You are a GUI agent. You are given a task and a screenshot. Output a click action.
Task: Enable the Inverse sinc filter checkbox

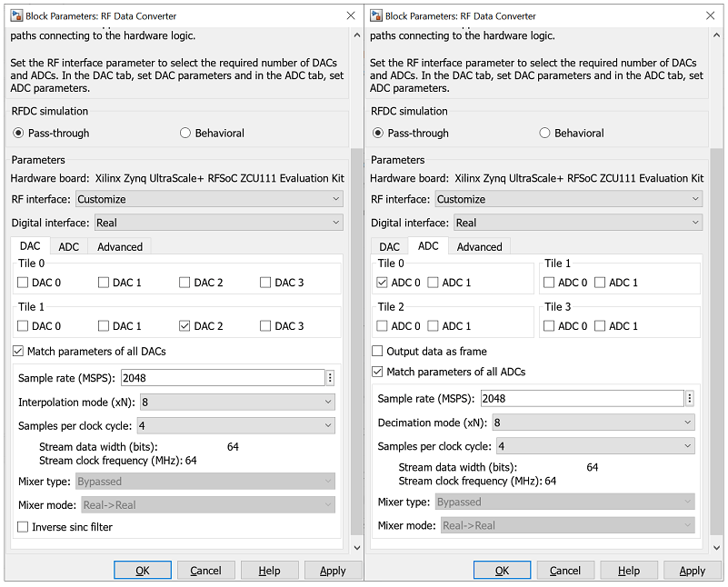click(x=23, y=527)
